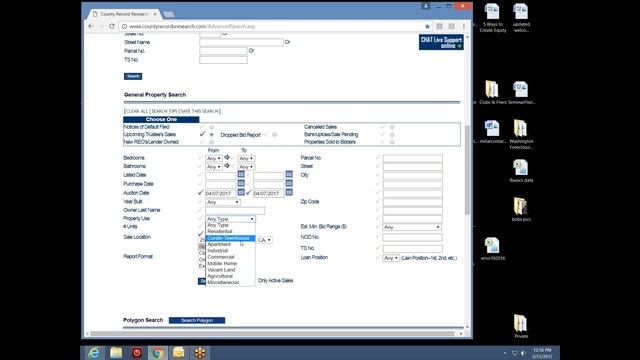Choose 'Condo-Townhouse' in Property Use list
This screenshot has height=360, width=640.
coord(230,238)
